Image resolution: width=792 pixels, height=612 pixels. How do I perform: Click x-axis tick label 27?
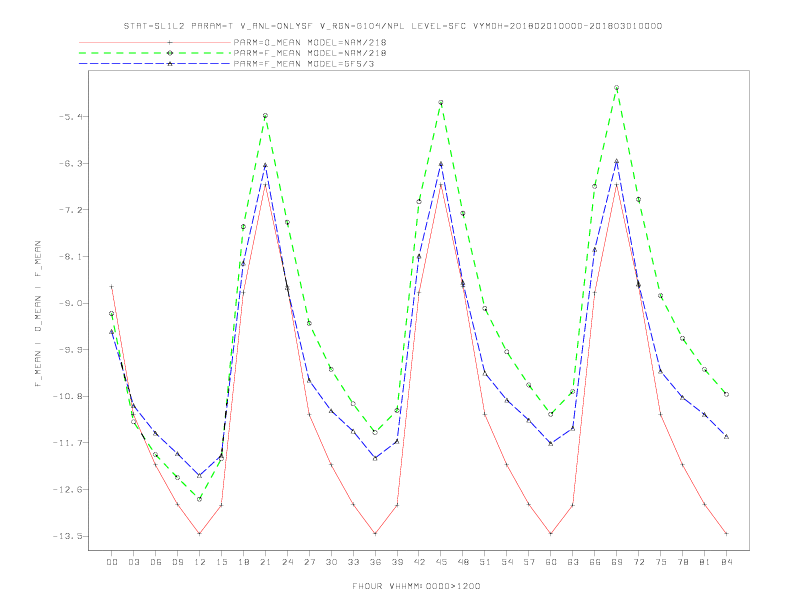[x=309, y=562]
